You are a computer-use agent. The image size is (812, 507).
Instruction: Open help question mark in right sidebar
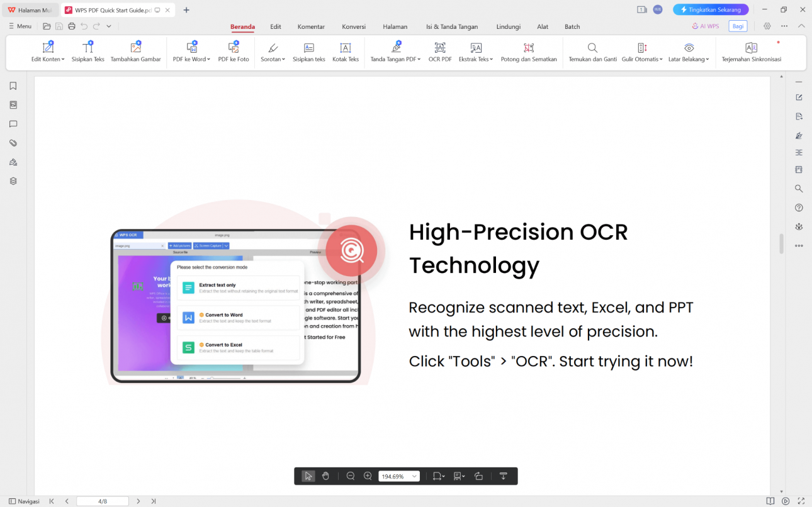pos(799,208)
